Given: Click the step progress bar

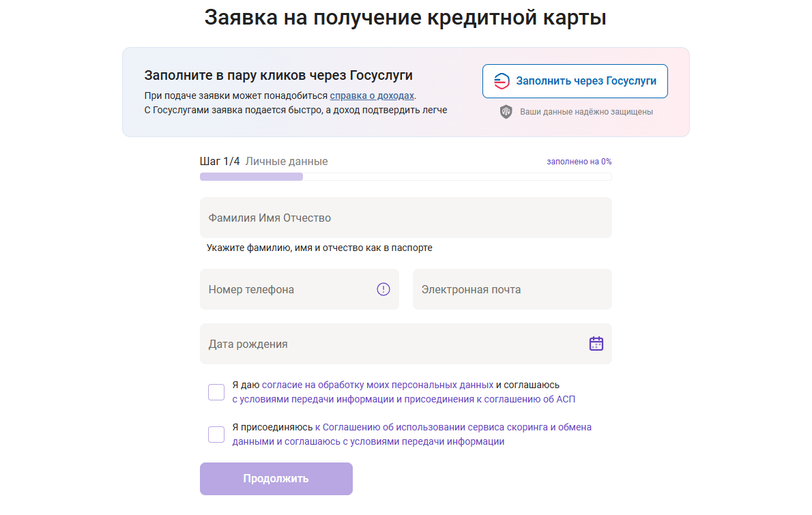Looking at the screenshot, I should [405, 177].
